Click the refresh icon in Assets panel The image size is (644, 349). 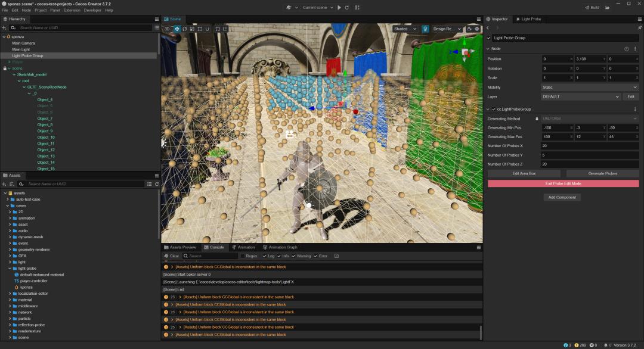(156, 184)
